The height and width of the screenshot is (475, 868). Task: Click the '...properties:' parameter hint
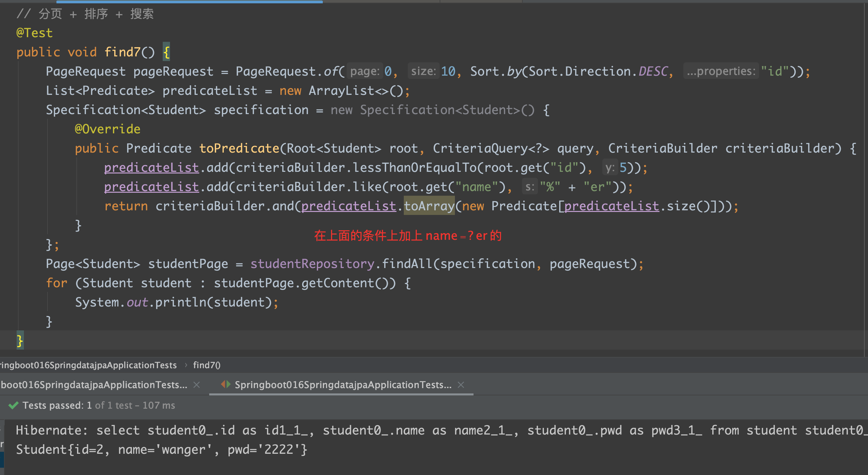(x=721, y=71)
